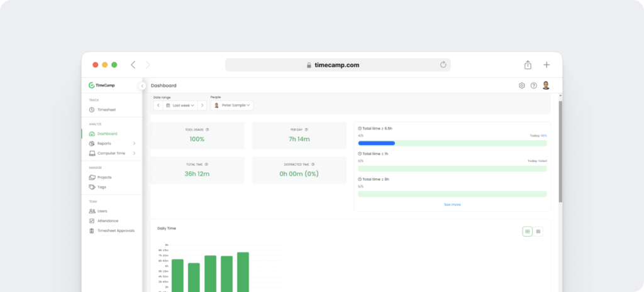
Task: Open the user profile avatar menu
Action: click(546, 85)
